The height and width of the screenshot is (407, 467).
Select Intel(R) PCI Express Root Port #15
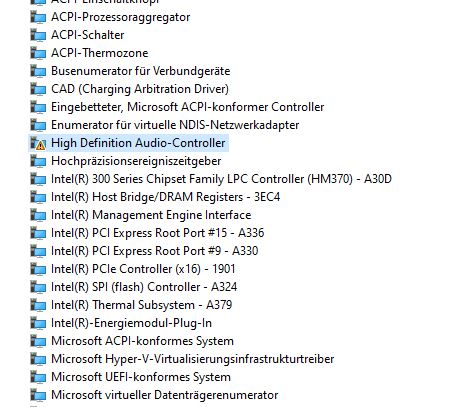157,233
